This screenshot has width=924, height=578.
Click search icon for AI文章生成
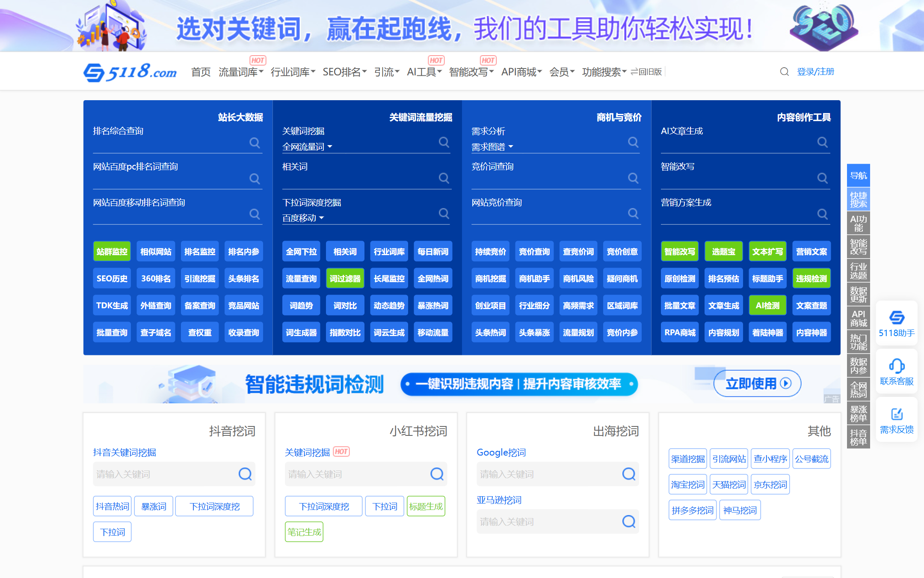(822, 143)
